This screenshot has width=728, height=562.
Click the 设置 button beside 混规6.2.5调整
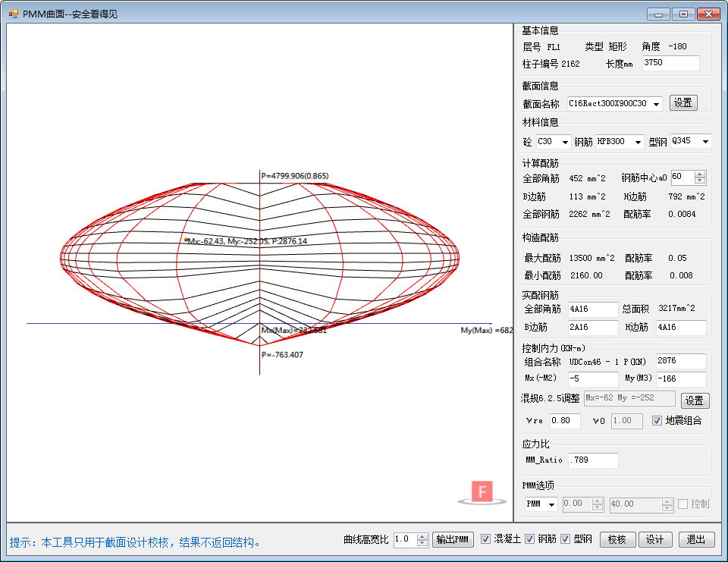(x=695, y=400)
